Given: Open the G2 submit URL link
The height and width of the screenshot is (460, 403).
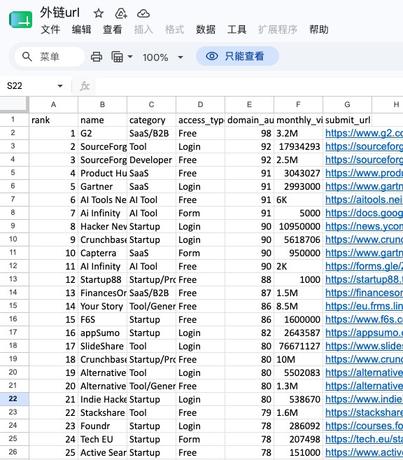Looking at the screenshot, I should (x=364, y=133).
